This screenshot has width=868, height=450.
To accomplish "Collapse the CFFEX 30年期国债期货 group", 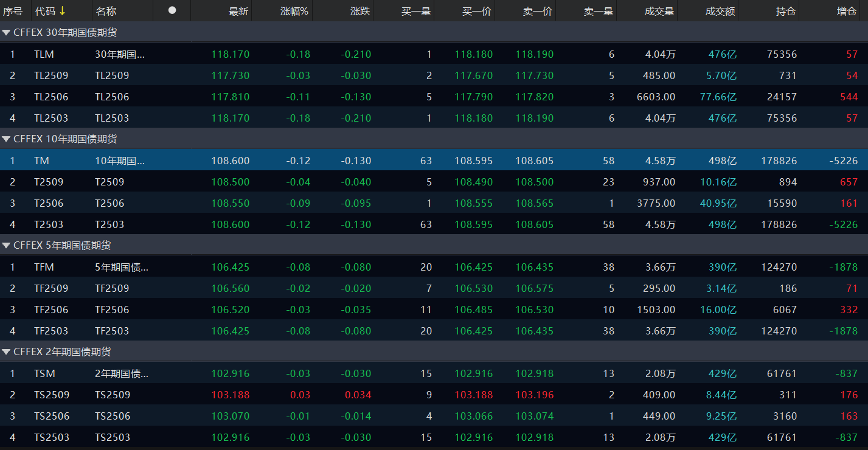I will (x=6, y=33).
